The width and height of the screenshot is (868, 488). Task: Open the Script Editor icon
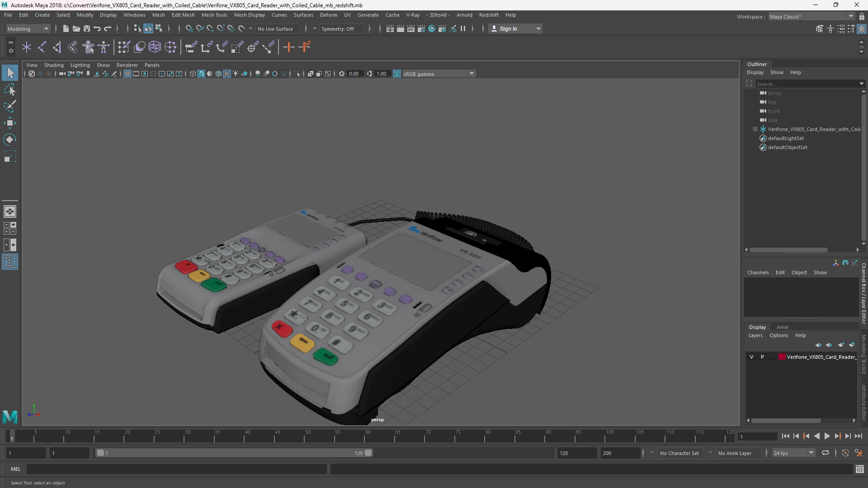point(860,469)
